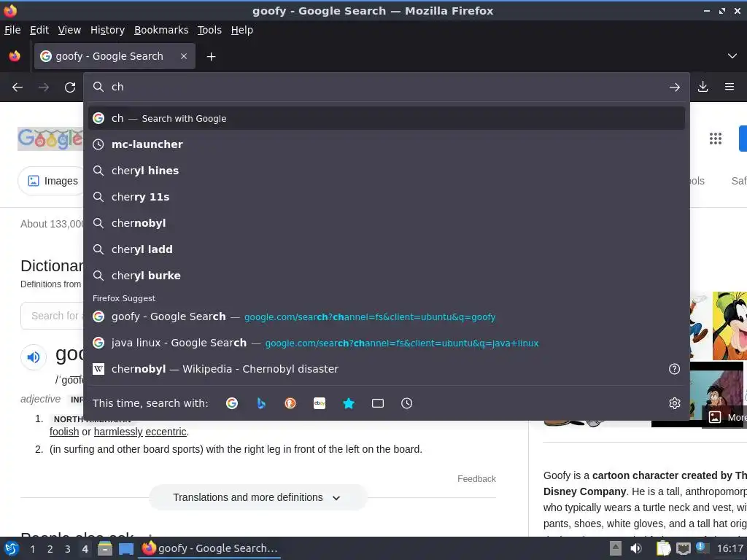This screenshot has height=560, width=747.
Task: Select the 'cheryl hines' suggestion
Action: click(387, 171)
